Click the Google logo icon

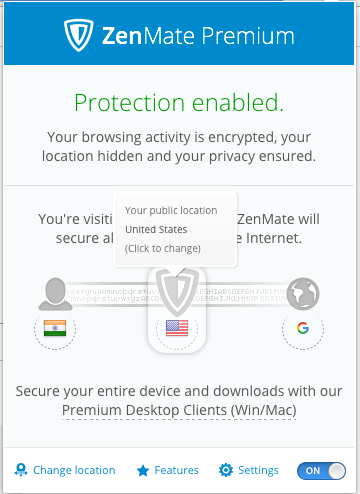pyautogui.click(x=303, y=328)
